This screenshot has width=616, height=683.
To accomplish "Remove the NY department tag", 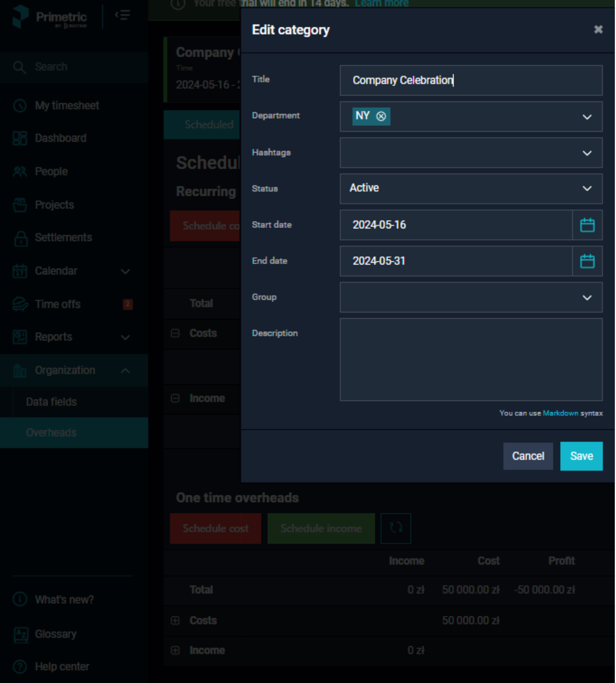I will (381, 116).
